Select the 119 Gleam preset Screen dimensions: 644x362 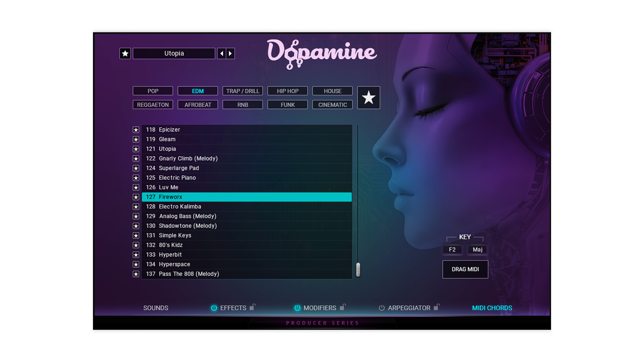pos(247,139)
